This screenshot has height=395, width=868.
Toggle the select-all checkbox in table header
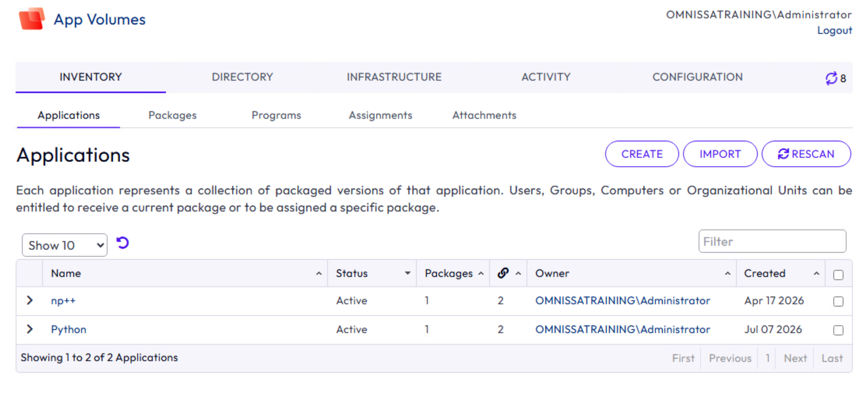pyautogui.click(x=838, y=275)
